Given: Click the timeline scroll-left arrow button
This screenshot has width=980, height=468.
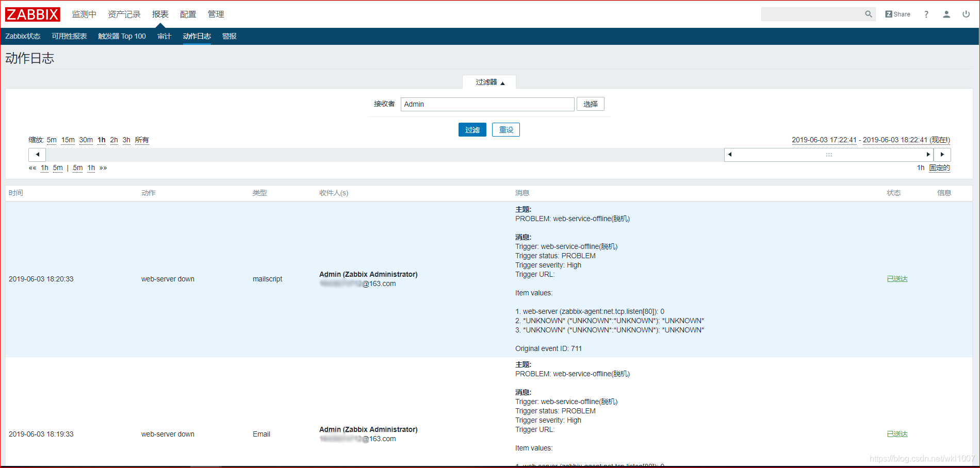Looking at the screenshot, I should (x=37, y=155).
